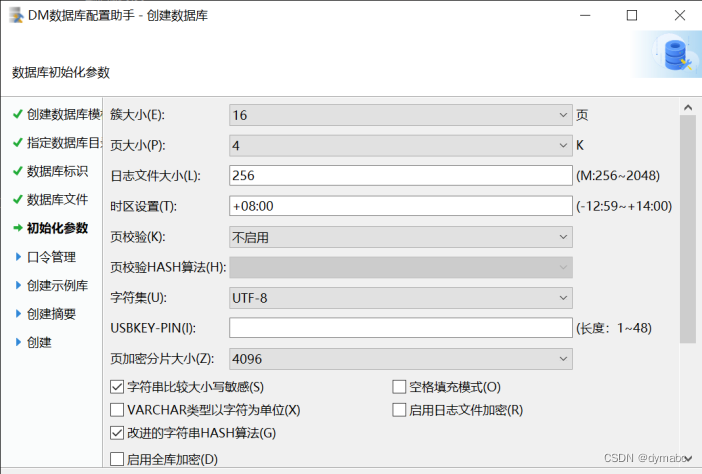Open the 页加密分片大小 dropdown showing 4096

(x=401, y=359)
